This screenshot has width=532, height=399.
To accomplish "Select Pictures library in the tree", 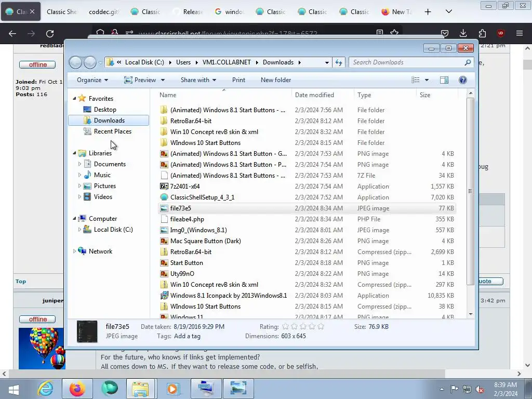I will 105,186.
